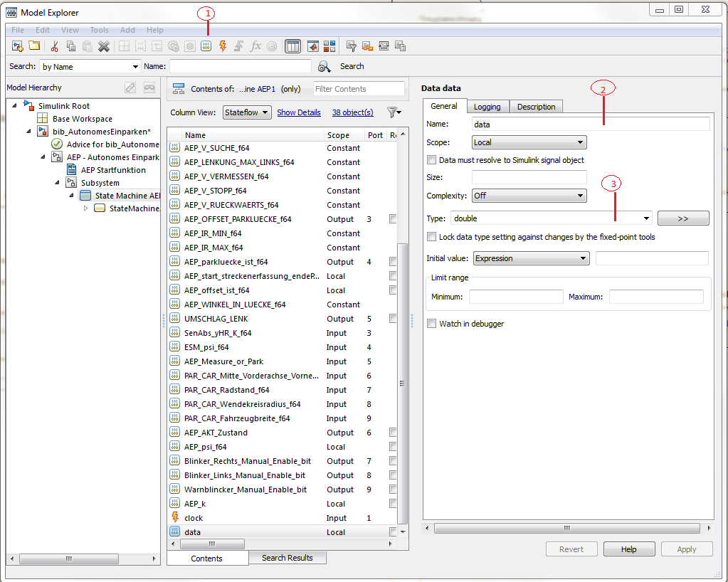728x582 pixels.
Task: Enable Watch in debugger checkbox
Action: point(431,324)
